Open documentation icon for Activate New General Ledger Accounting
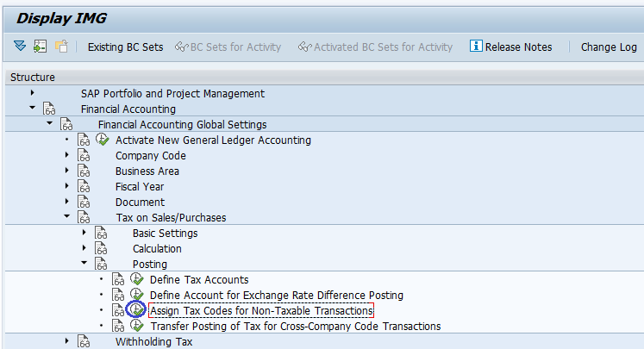Viewport: 644px width, 349px height. point(84,140)
